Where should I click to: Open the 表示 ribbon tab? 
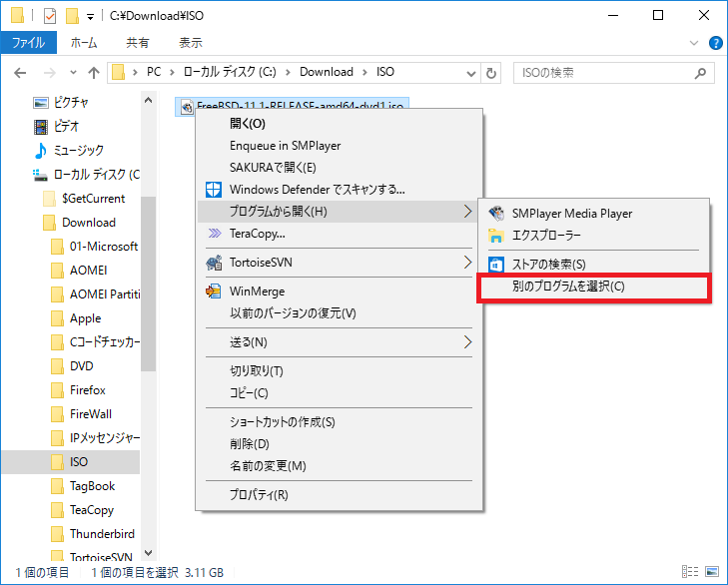tap(191, 43)
